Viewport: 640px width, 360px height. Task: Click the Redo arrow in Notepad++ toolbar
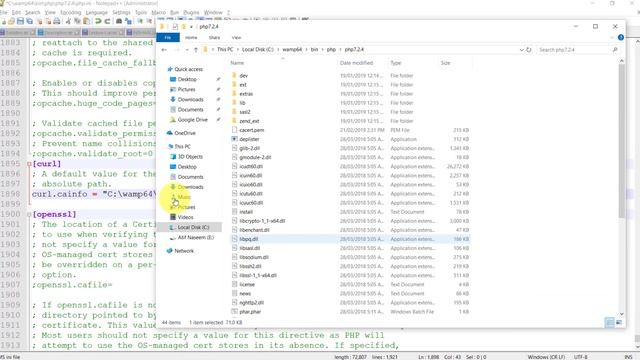tap(107, 21)
